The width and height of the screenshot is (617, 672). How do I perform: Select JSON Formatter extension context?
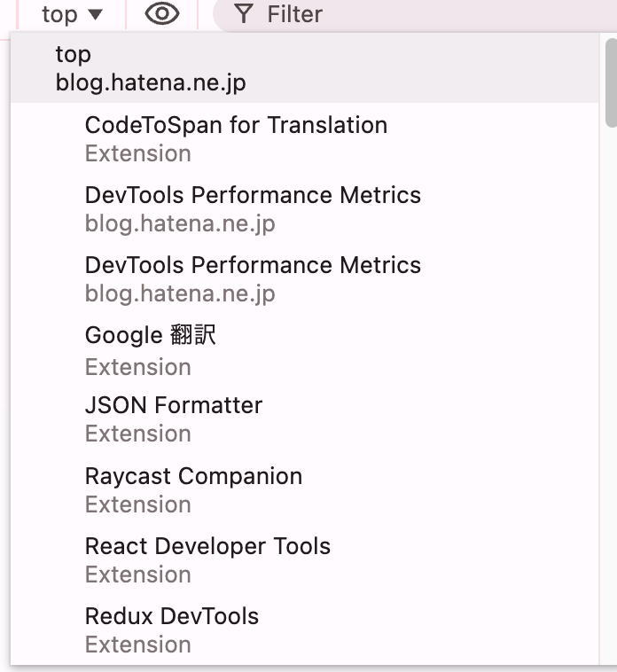[305, 419]
